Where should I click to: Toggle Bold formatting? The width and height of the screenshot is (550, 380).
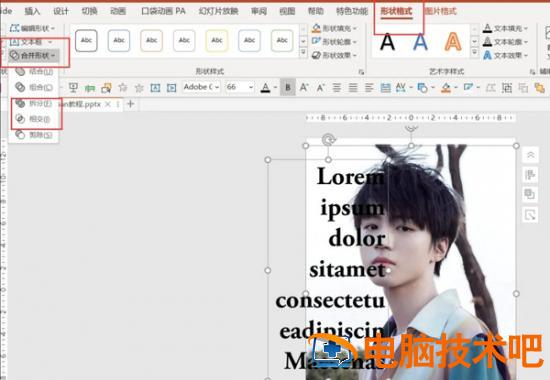(288, 87)
